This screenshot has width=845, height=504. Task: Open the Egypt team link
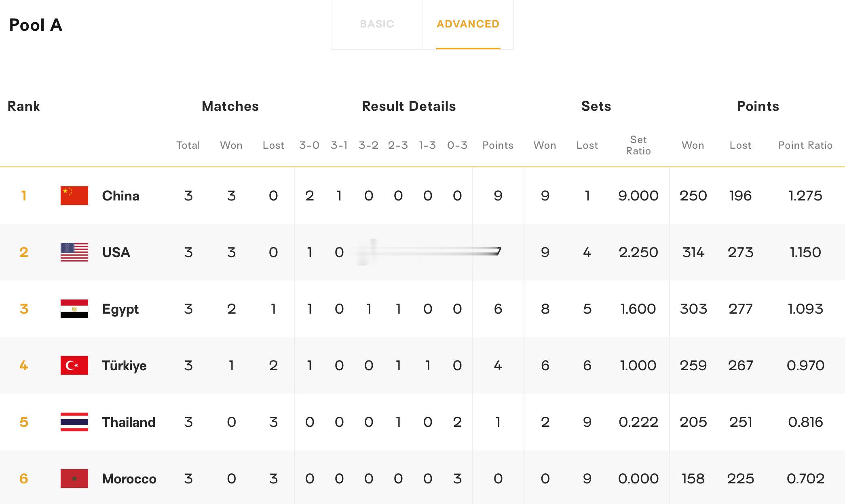point(120,309)
